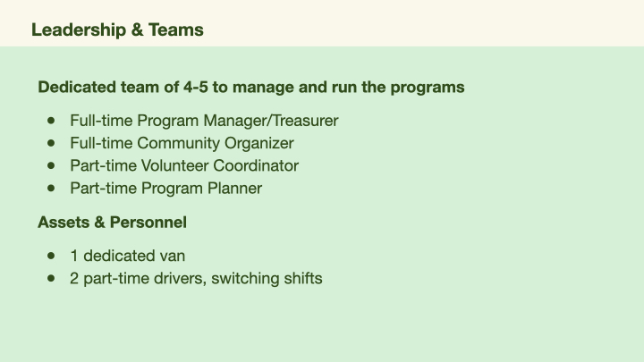Select the Assets & Personnel heading
The width and height of the screenshot is (644, 362).
pos(112,223)
